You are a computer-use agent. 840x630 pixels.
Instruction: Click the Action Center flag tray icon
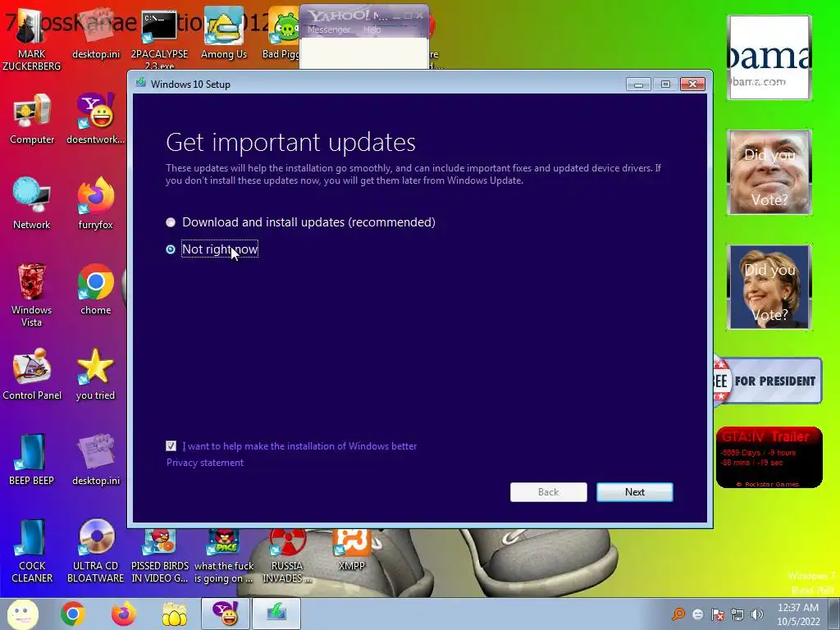pos(717,614)
